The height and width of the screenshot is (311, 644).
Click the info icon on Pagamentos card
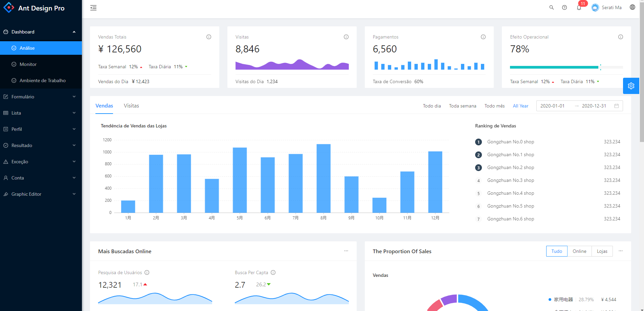click(483, 37)
